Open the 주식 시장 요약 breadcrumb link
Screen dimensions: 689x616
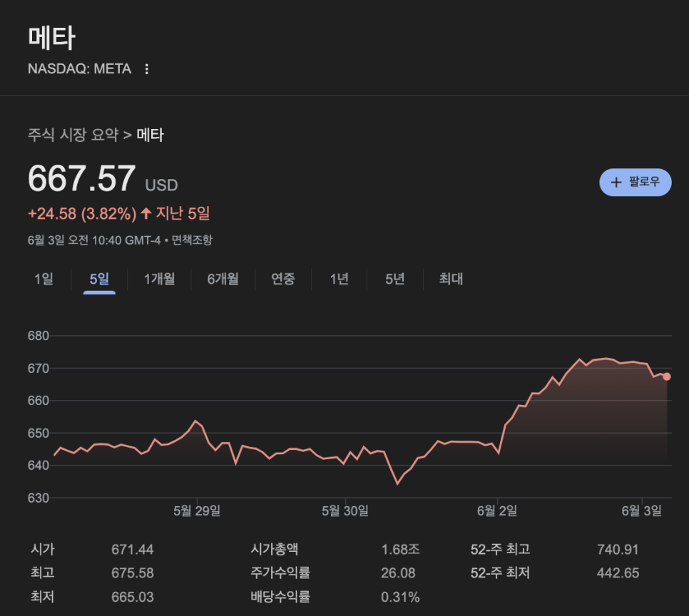[x=73, y=135]
